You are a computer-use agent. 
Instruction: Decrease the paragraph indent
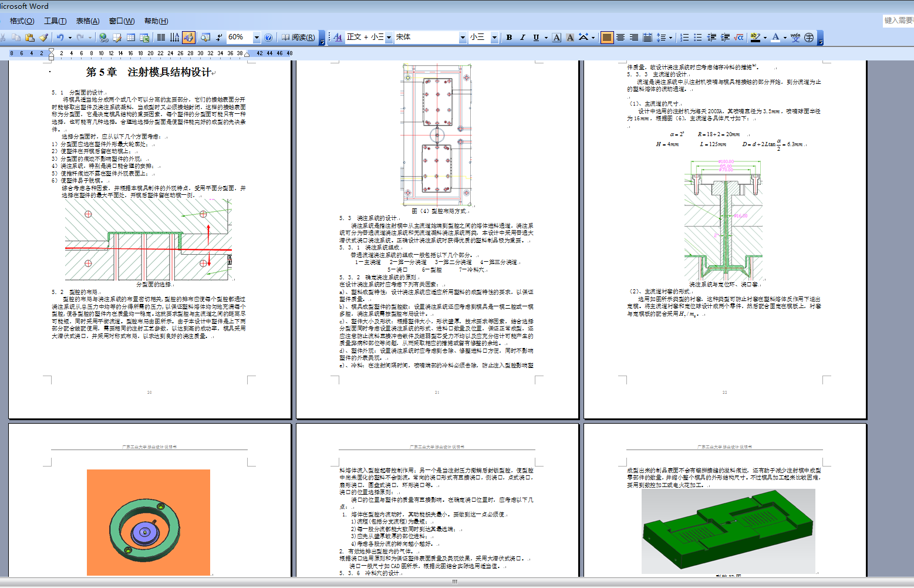pos(711,38)
